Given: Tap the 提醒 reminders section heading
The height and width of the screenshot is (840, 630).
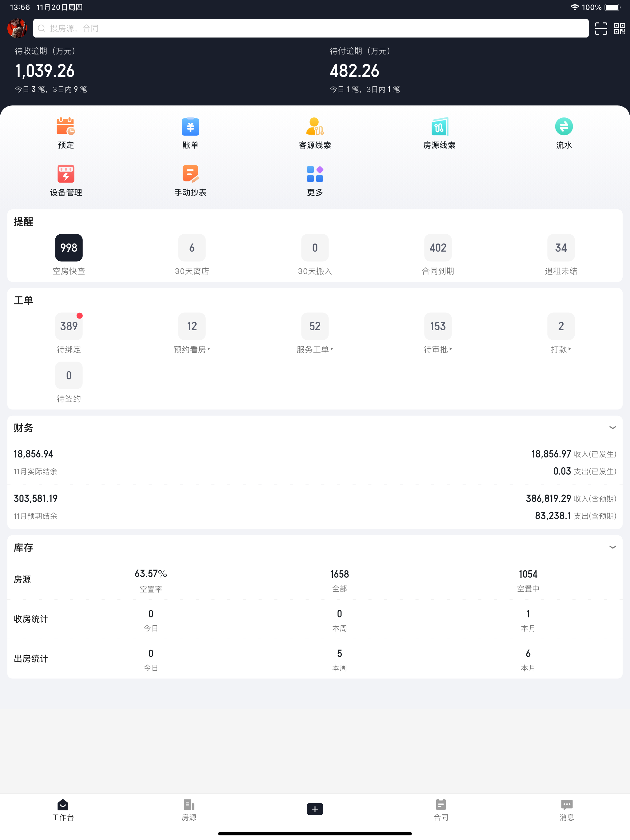Looking at the screenshot, I should click(x=24, y=222).
